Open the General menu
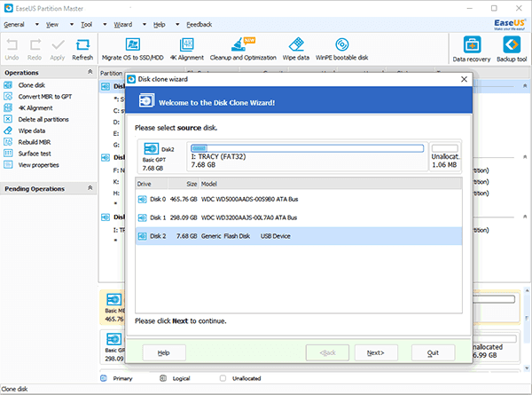The height and width of the screenshot is (395, 532). 14,25
